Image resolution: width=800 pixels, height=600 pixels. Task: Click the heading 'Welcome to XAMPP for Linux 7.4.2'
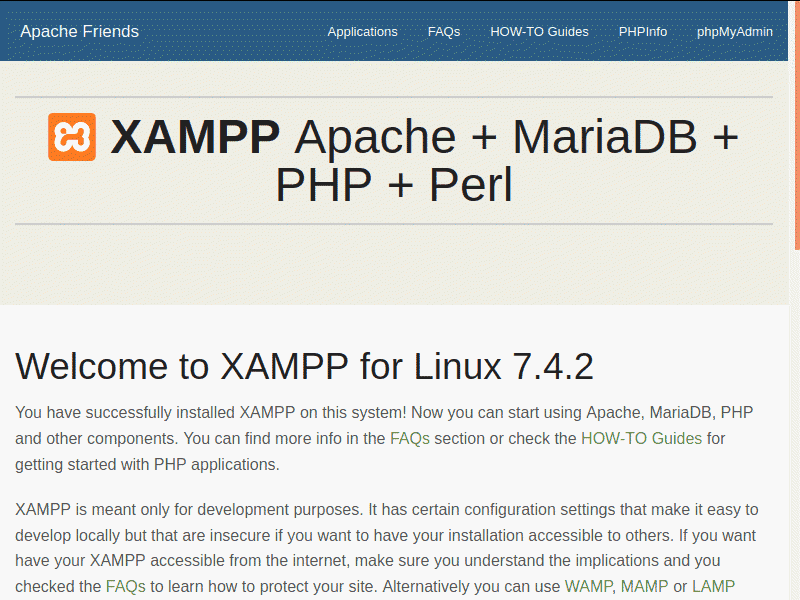(305, 366)
